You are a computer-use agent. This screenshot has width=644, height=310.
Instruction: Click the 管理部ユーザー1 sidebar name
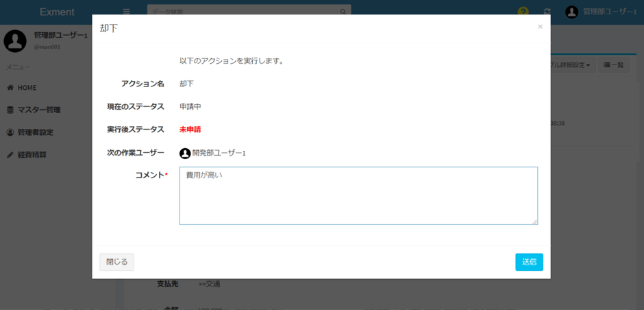coord(61,36)
